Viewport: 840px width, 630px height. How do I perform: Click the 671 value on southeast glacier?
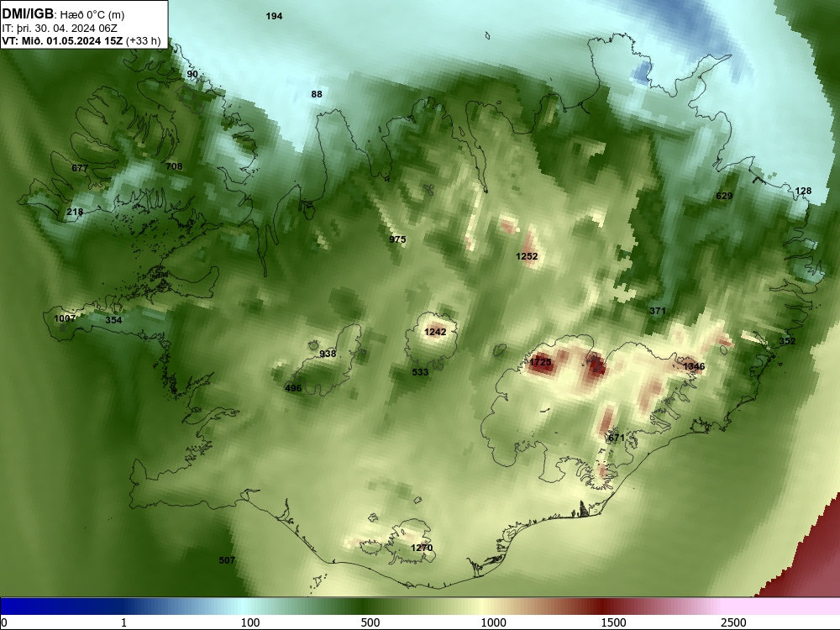(x=617, y=438)
